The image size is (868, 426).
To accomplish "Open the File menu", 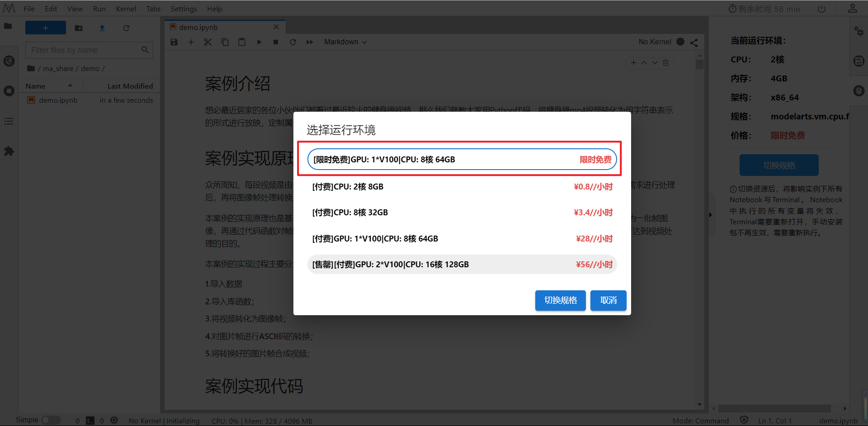I will [x=29, y=9].
